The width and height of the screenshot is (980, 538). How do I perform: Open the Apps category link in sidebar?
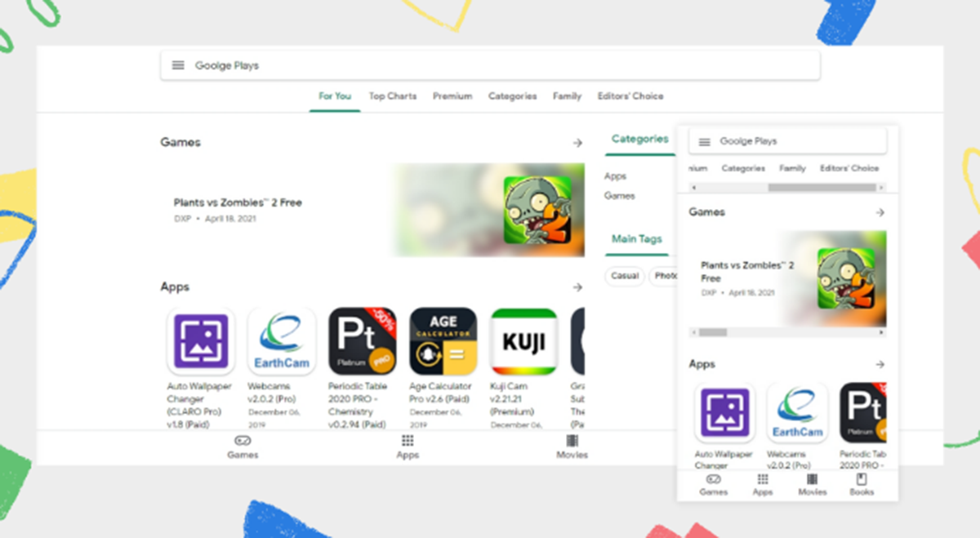[615, 176]
